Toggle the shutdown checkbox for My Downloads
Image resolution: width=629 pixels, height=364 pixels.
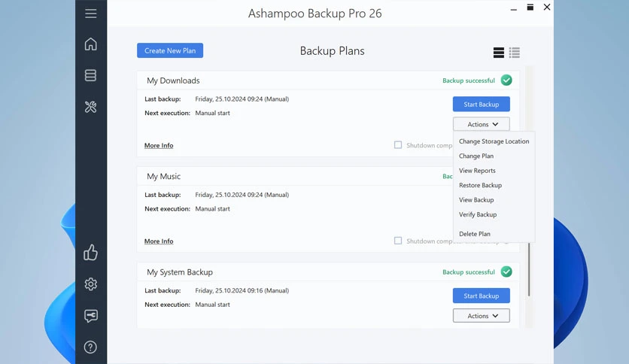[398, 144]
